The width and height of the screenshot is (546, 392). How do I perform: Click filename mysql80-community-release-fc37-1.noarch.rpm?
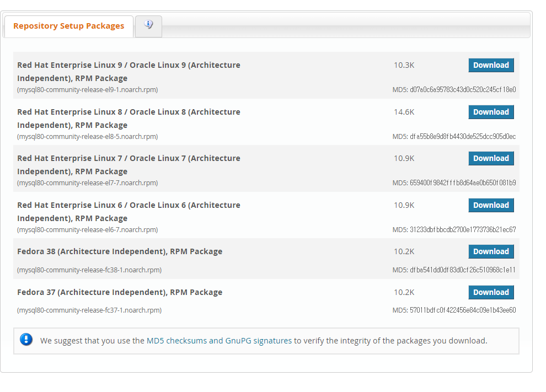pos(89,310)
